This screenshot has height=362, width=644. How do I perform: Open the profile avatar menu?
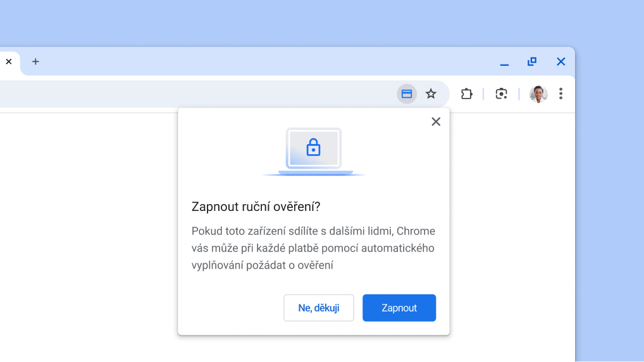point(538,94)
